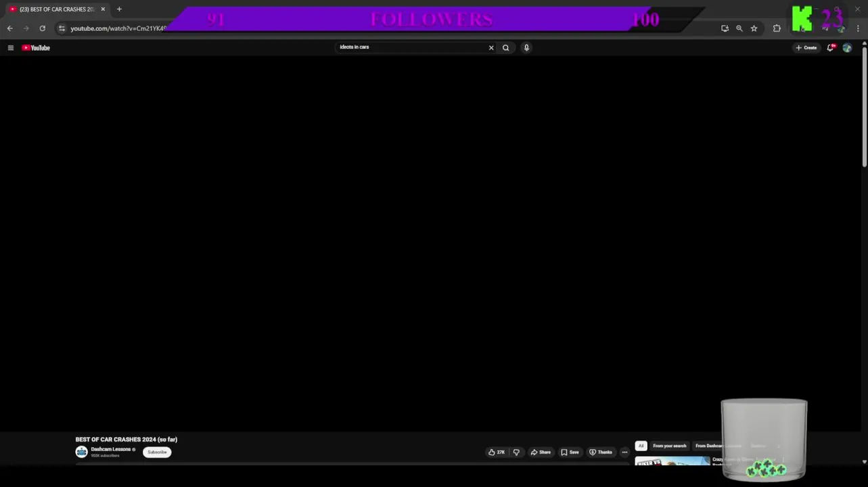Click the scrollbar down arrow
This screenshot has height=487, width=868.
pos(865,462)
